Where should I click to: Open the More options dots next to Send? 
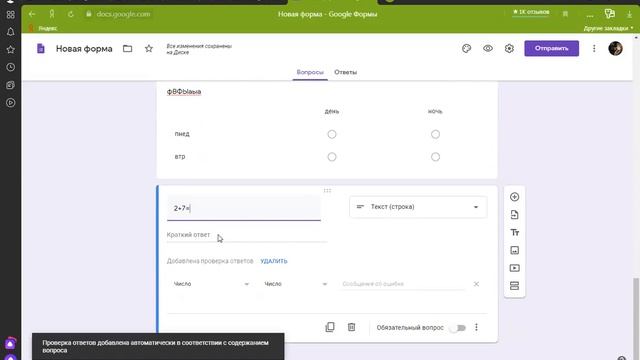tap(594, 49)
